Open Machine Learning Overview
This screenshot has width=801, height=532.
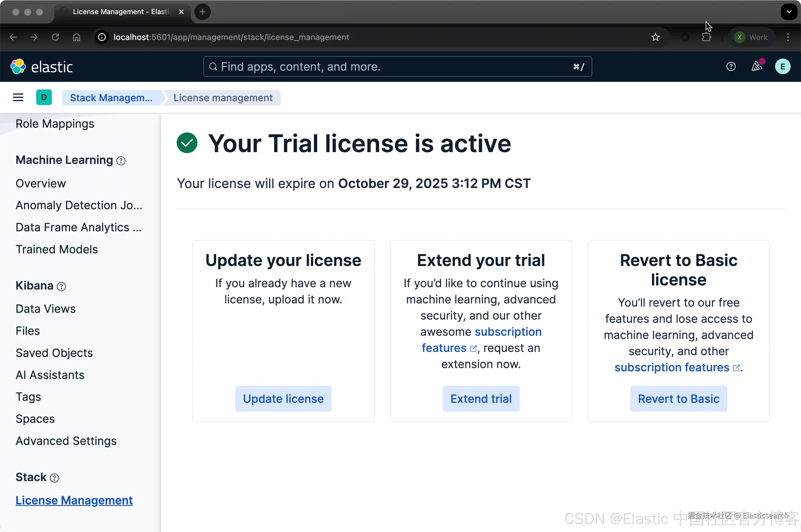pos(41,184)
